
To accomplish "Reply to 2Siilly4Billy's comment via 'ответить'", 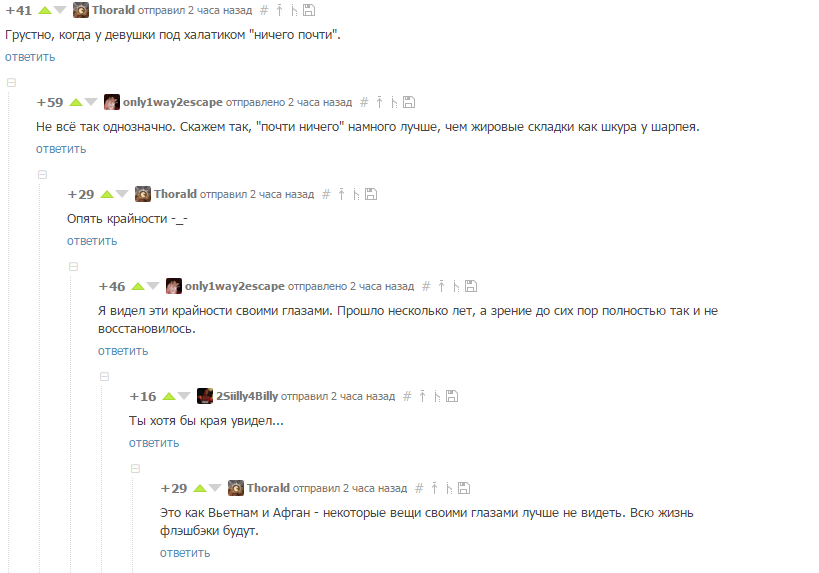I will 154,443.
